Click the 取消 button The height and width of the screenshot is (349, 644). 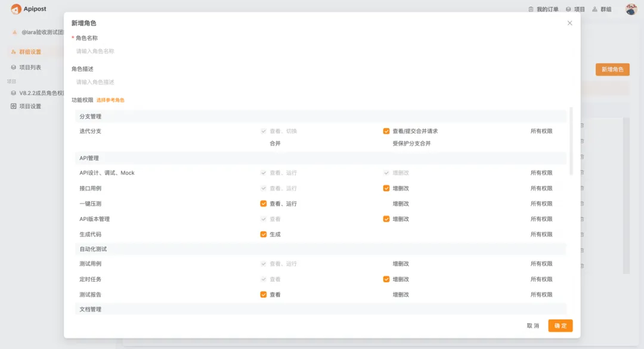[x=532, y=326]
